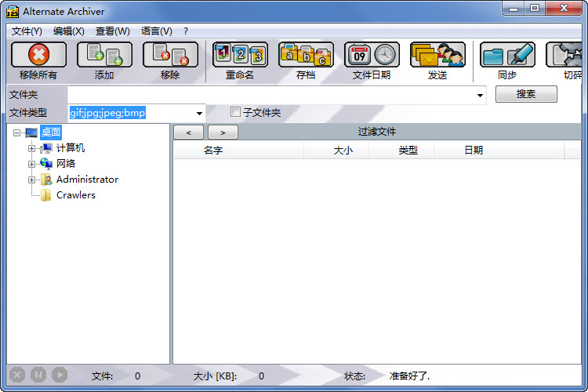Screen dimensions: 588x392
Task: Minimize the Alternate Archiver window
Action: 514,9
